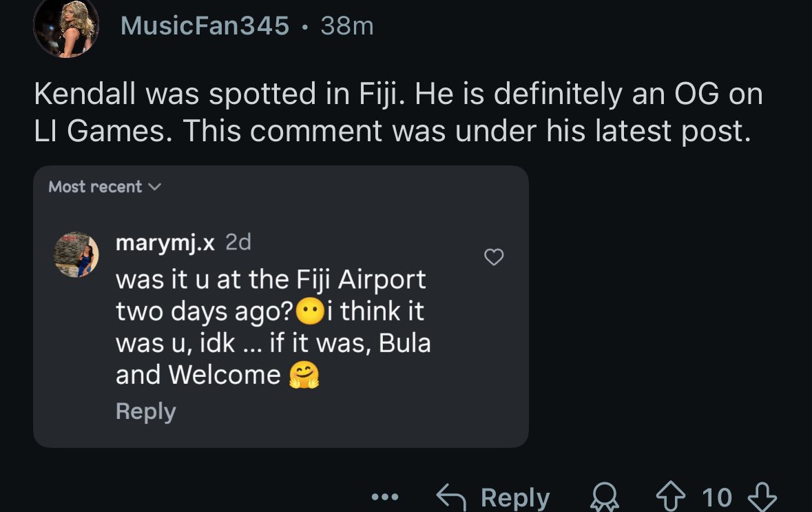
Task: Give an award with the ribbon icon
Action: coord(604,496)
